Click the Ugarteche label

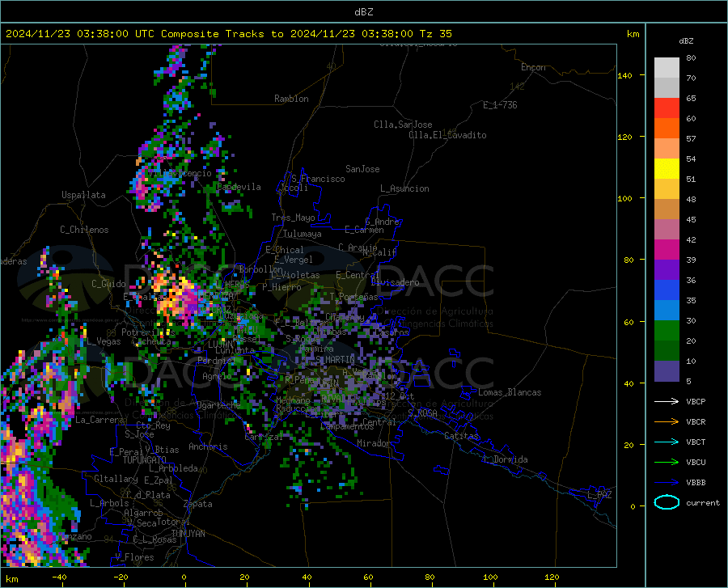tap(218, 404)
